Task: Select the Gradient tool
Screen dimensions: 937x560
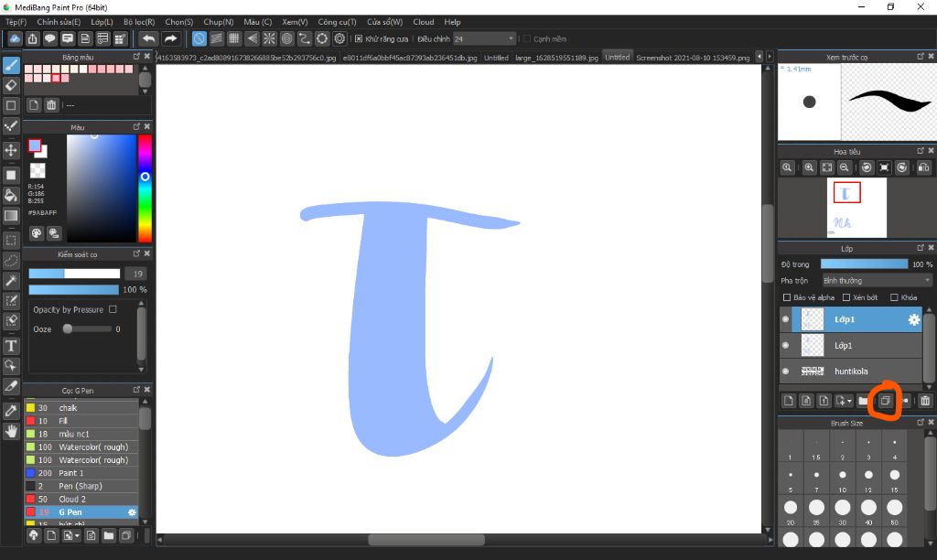Action: point(11,215)
